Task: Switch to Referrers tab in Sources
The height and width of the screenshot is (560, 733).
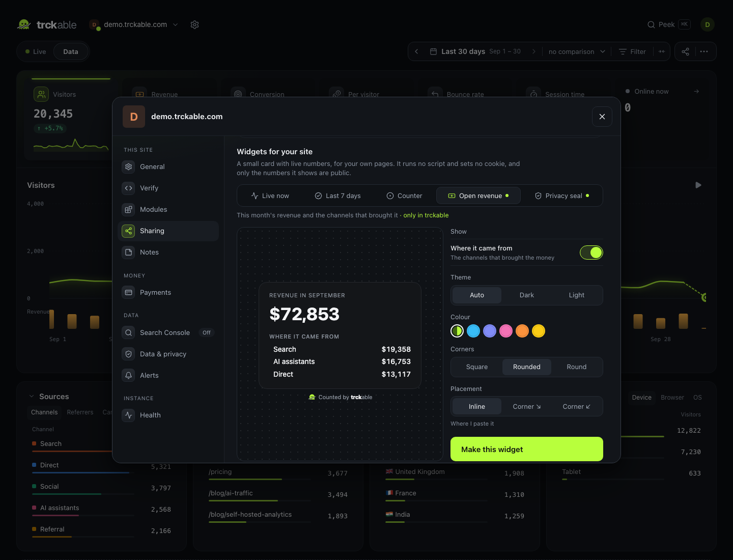Action: pyautogui.click(x=80, y=412)
